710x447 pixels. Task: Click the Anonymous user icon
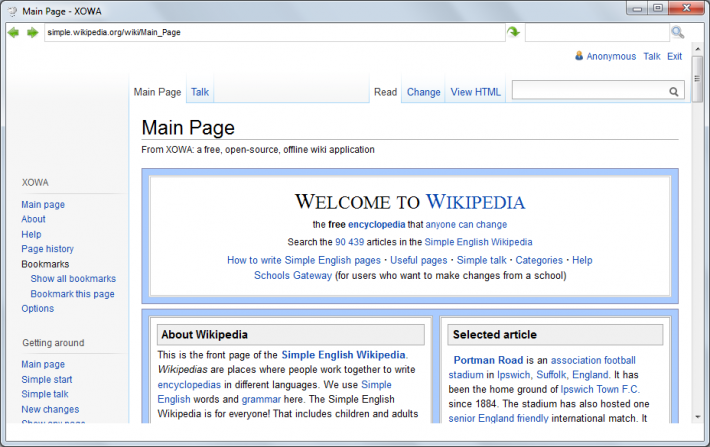(579, 56)
